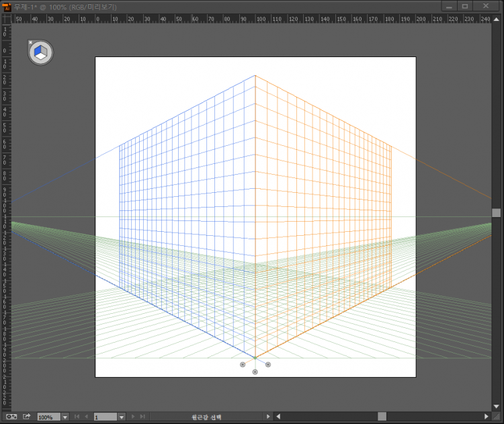504x424 pixels.
Task: Click the GPU preview icon in status bar
Action: (9, 417)
